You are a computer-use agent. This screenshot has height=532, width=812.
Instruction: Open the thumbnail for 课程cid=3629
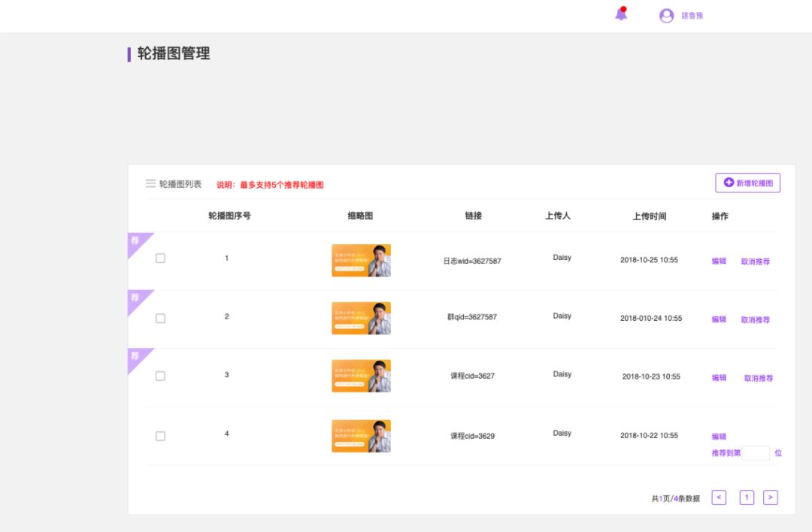click(361, 436)
